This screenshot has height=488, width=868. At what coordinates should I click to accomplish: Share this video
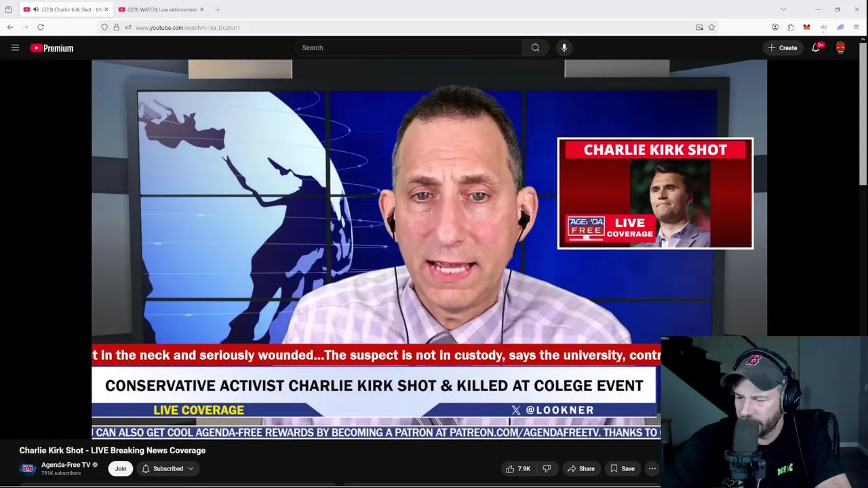tap(581, 468)
